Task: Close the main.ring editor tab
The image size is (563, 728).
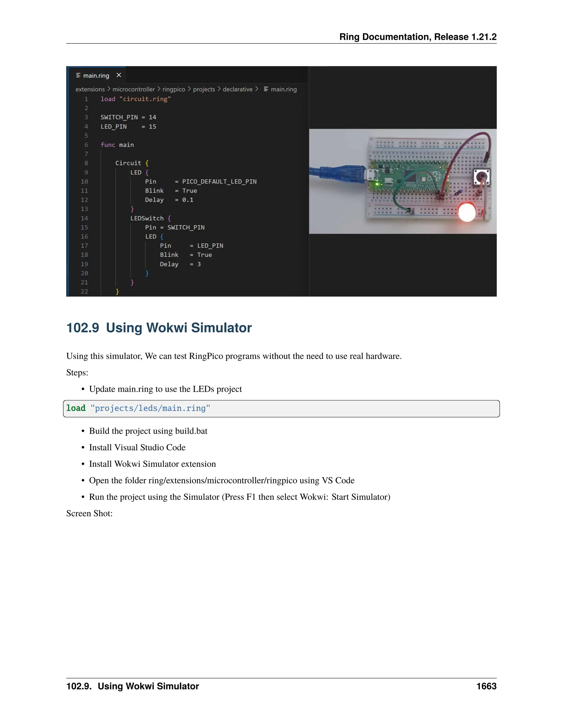Action: pos(119,75)
